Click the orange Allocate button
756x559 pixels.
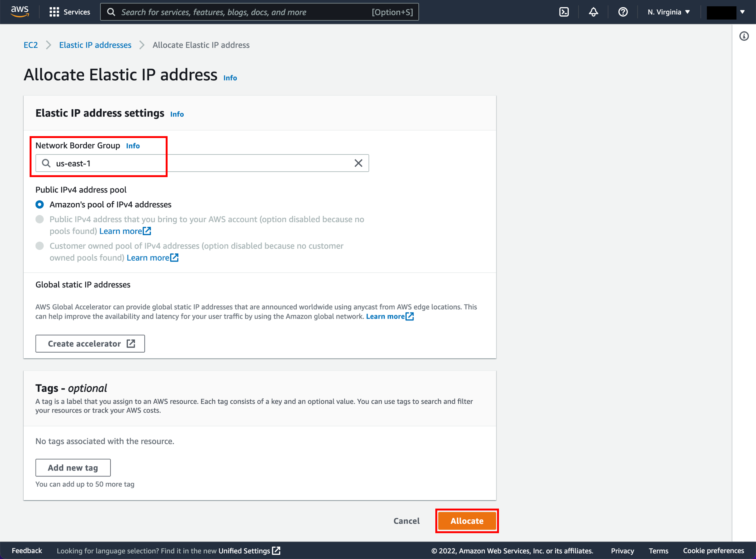(x=467, y=521)
